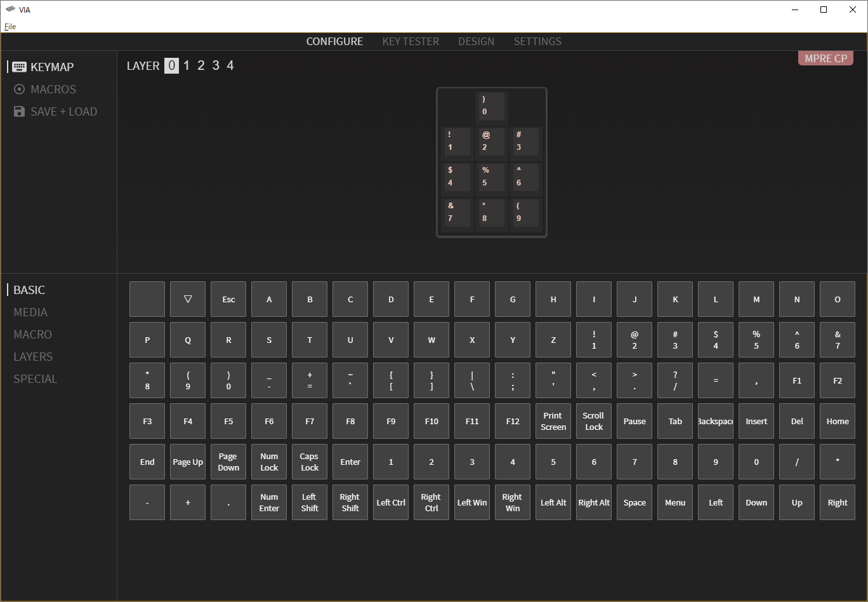Select the ) 0 key on keypad
This screenshot has height=602, width=868.
pyautogui.click(x=491, y=107)
